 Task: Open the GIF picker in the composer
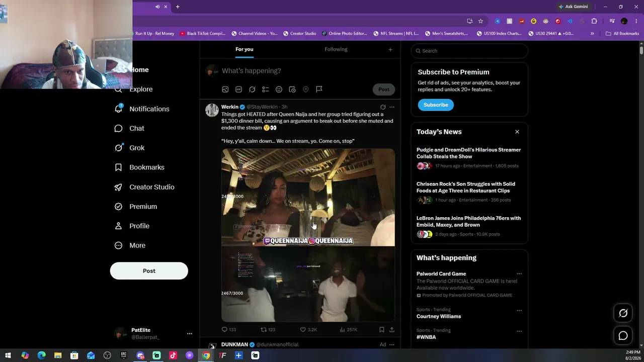tap(238, 89)
